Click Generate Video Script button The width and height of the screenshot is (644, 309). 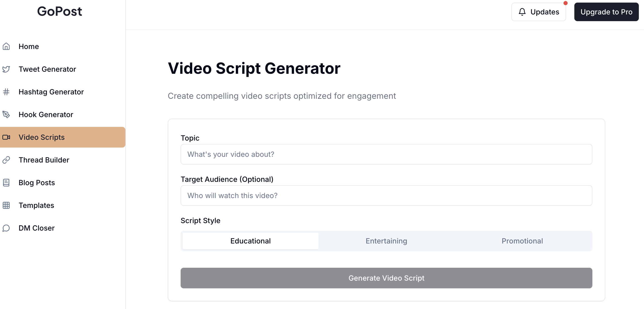386,278
